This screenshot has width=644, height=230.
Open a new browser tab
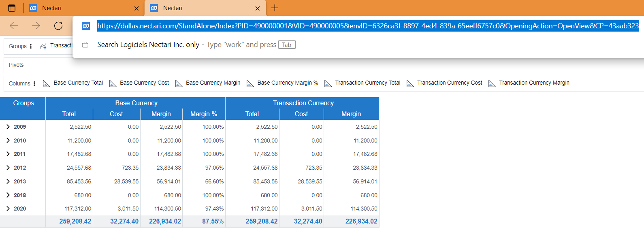275,8
